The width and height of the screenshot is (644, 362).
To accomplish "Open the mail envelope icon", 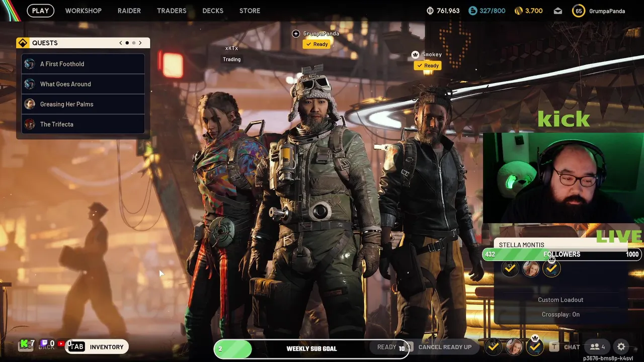I will (x=558, y=11).
